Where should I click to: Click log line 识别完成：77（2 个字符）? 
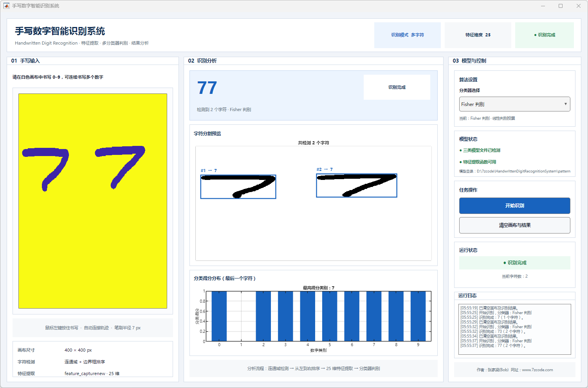pos(493,346)
